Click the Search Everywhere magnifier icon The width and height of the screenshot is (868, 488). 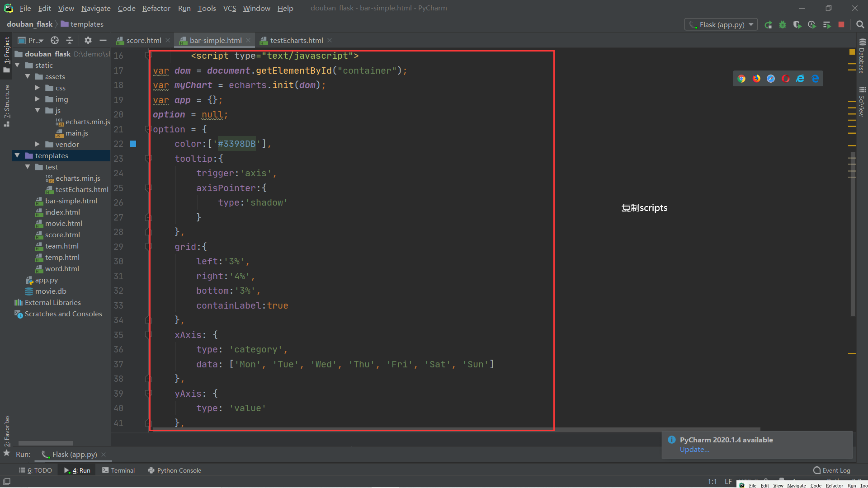click(860, 25)
